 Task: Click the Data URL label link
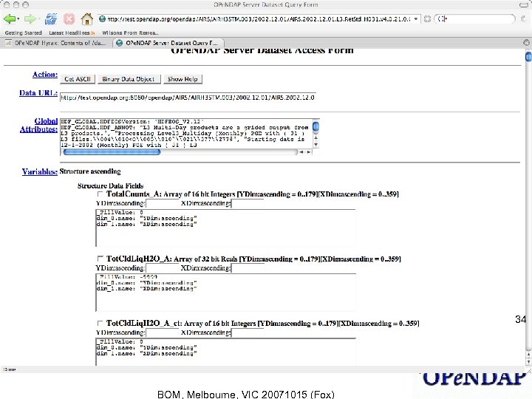38,93
